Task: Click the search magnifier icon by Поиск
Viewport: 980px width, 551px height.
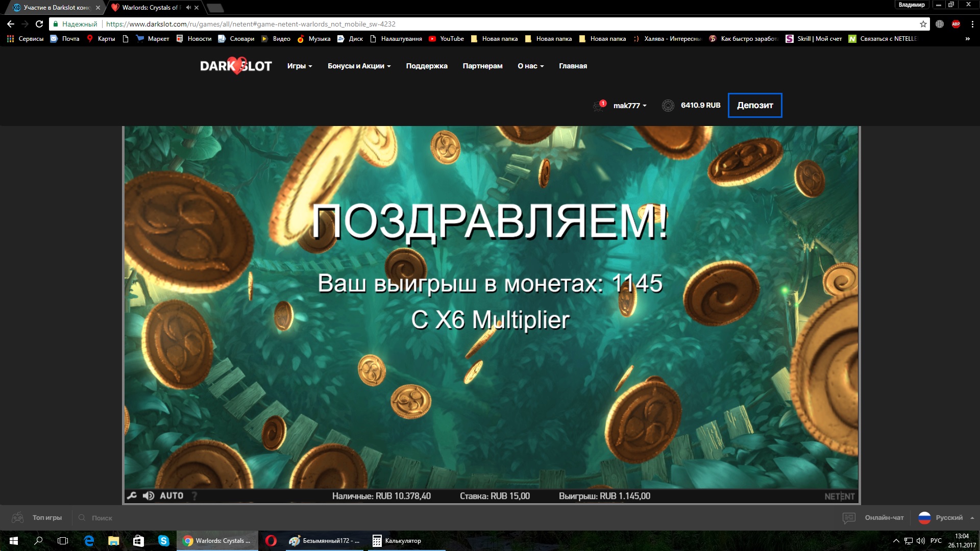Action: 82,518
